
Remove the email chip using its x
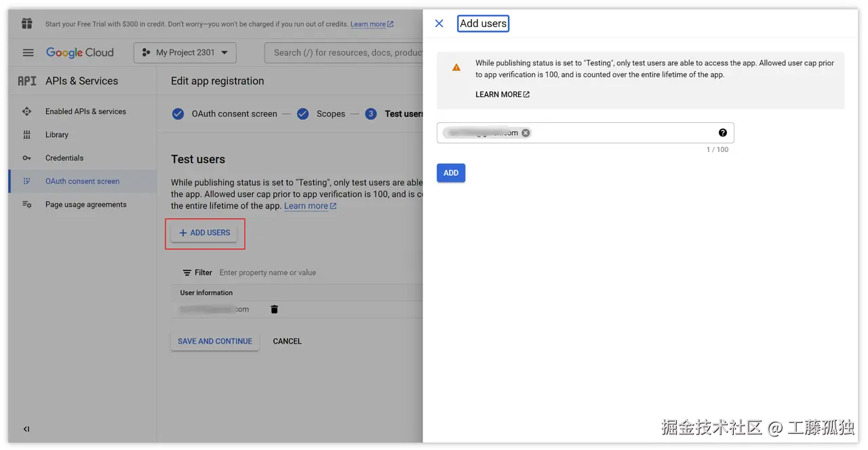[x=526, y=132]
